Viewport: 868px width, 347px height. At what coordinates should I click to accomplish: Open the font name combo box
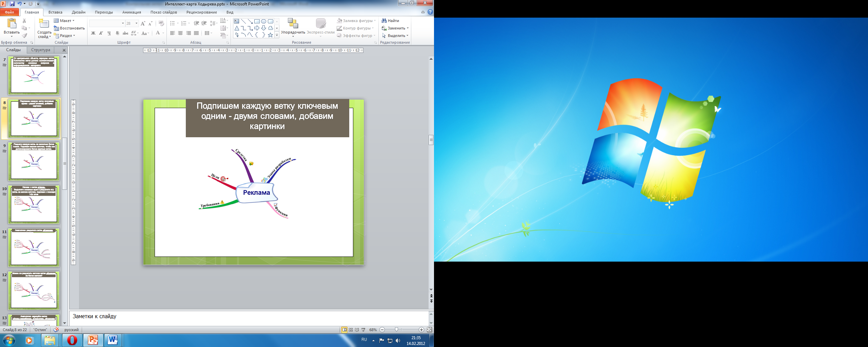(107, 23)
